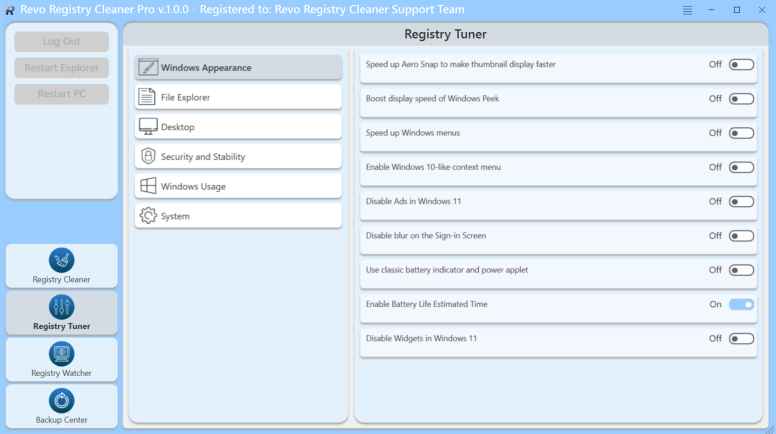Click the System gear icon
This screenshot has width=776, height=434.
147,216
